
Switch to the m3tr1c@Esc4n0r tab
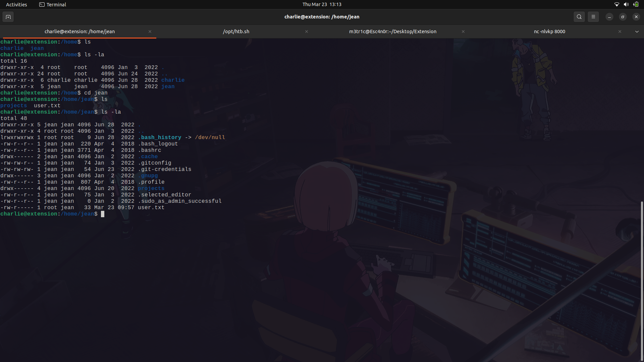pyautogui.click(x=393, y=31)
